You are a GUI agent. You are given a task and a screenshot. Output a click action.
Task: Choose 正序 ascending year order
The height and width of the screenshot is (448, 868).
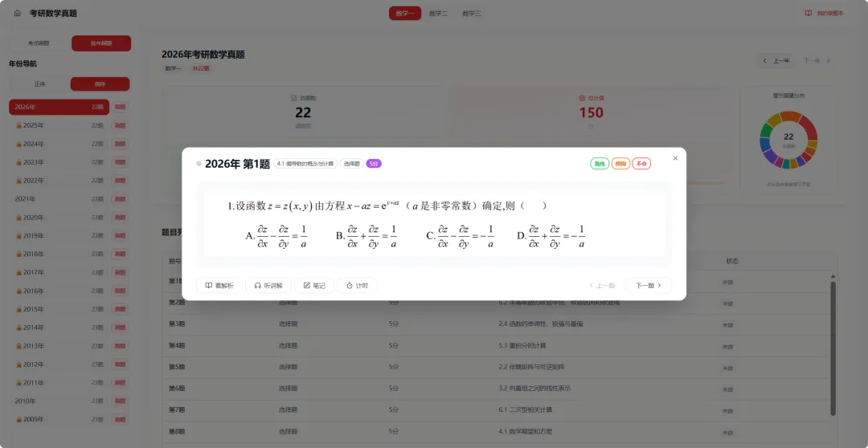point(39,84)
